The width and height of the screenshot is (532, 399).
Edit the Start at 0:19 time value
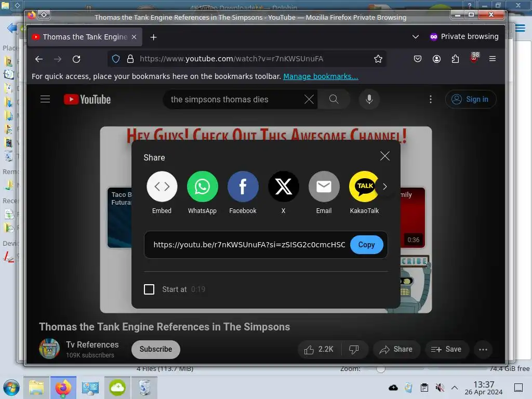tap(198, 289)
